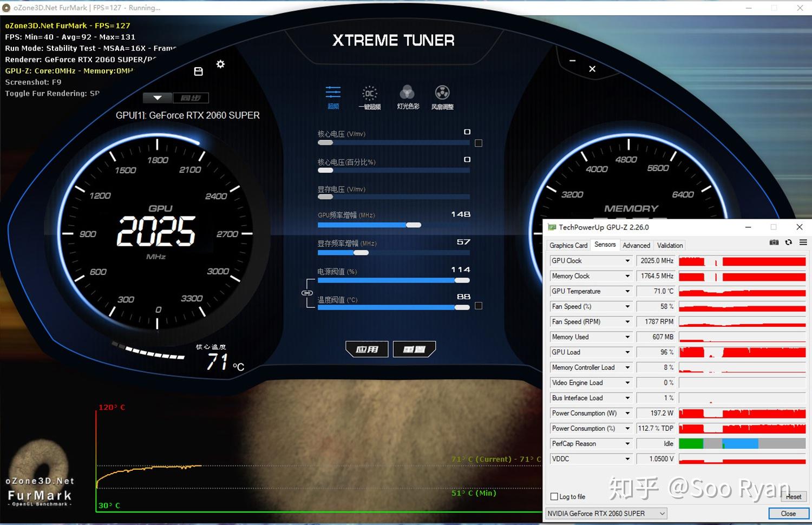The width and height of the screenshot is (812, 525).
Task: Minimize the GPU-Z window
Action: tap(748, 227)
